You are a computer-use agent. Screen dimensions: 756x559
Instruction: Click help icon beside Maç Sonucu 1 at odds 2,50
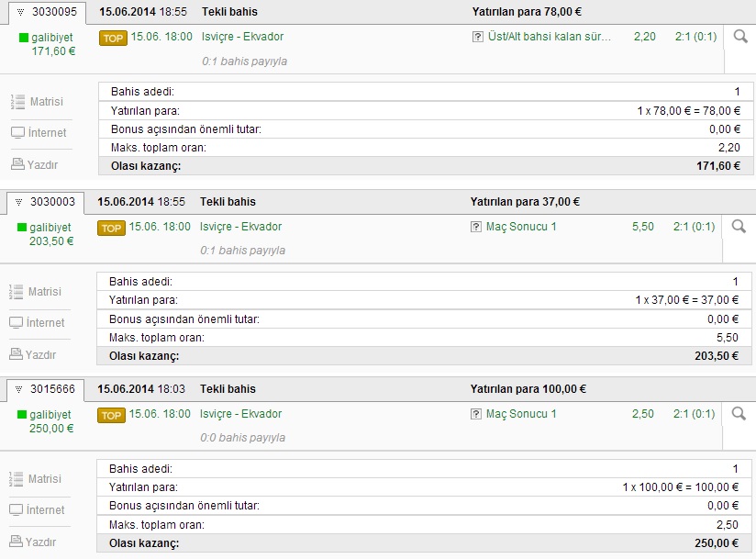pos(476,414)
